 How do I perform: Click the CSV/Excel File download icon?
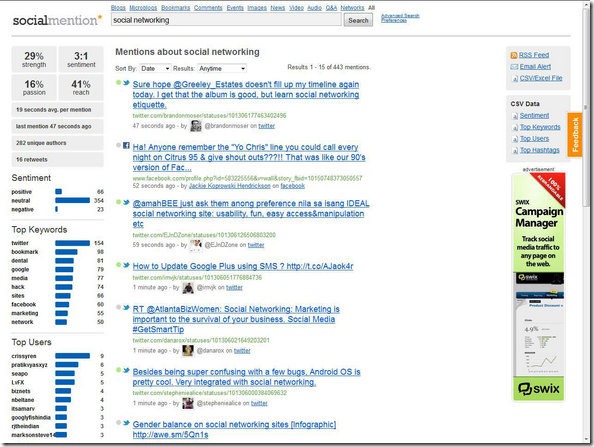click(515, 78)
